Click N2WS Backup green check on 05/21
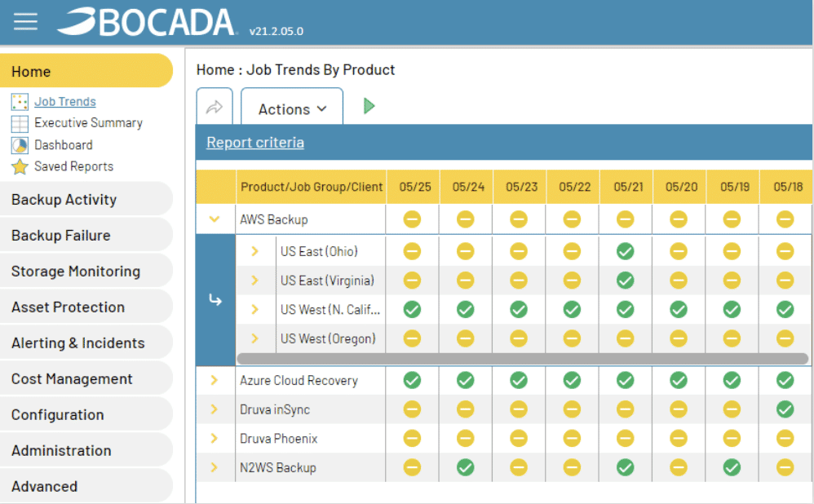 (625, 467)
